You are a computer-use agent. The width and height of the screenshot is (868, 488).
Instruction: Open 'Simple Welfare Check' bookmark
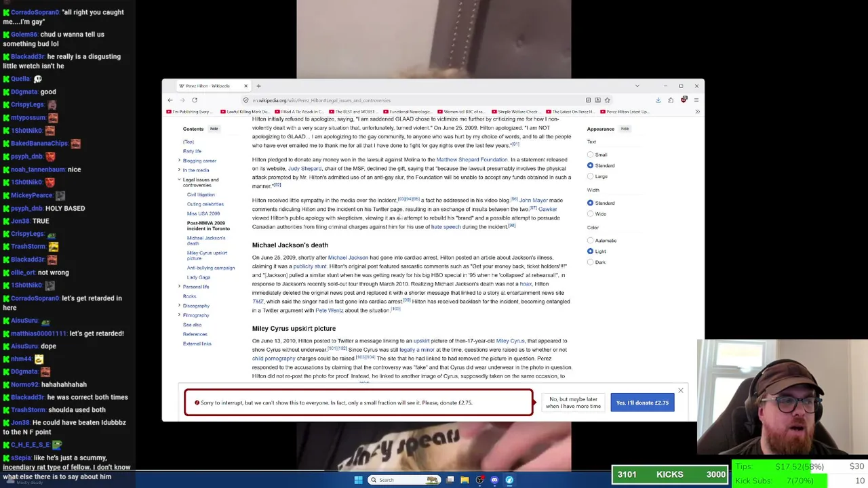point(515,112)
